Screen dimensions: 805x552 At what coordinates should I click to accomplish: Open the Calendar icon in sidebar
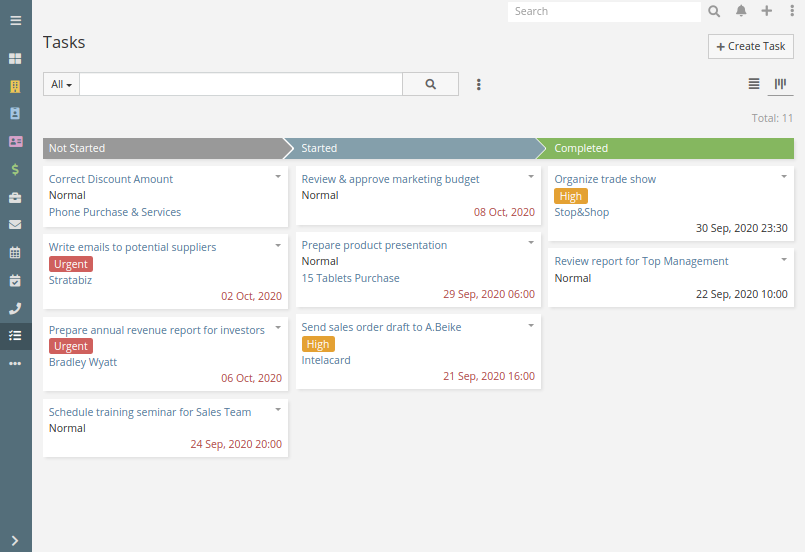[15, 252]
